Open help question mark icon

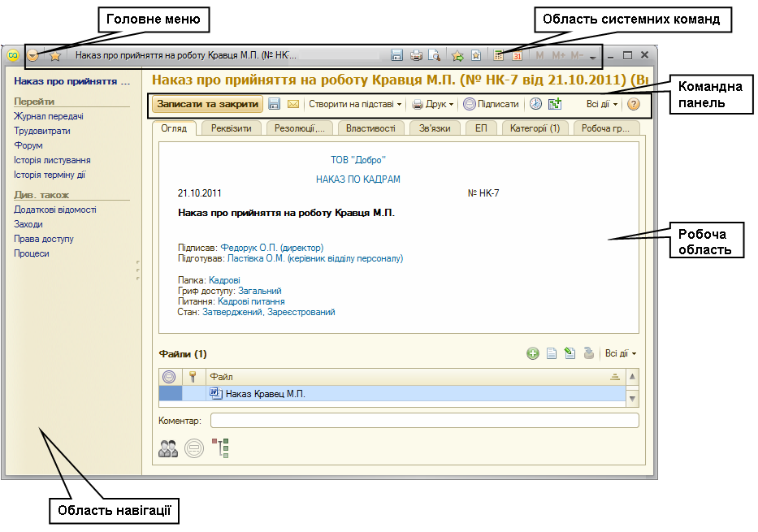(x=633, y=104)
